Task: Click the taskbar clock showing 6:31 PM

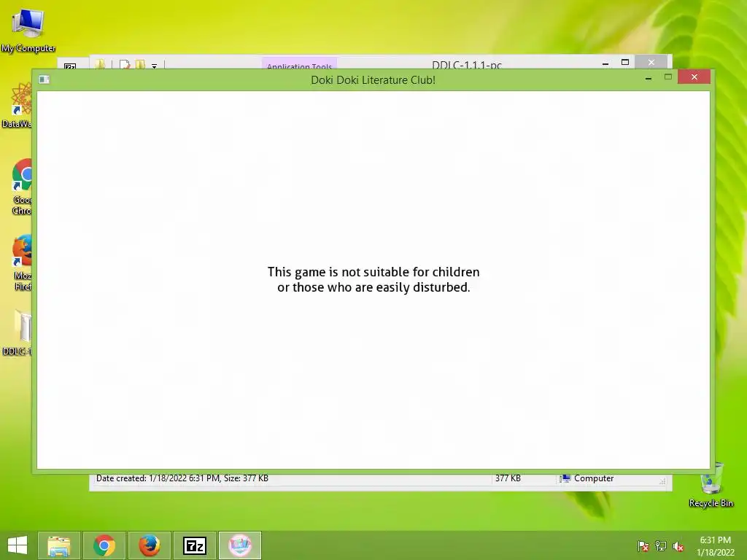Action: (x=715, y=546)
